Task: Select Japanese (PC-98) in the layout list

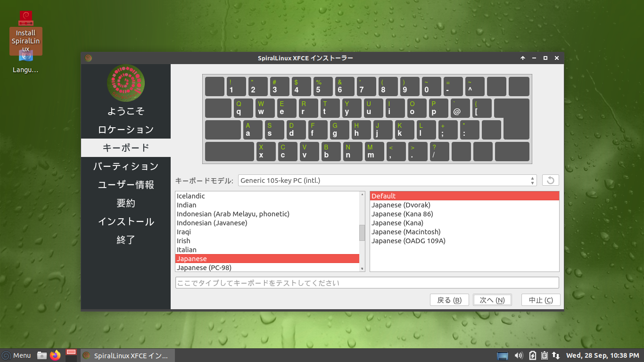Action: click(x=267, y=268)
